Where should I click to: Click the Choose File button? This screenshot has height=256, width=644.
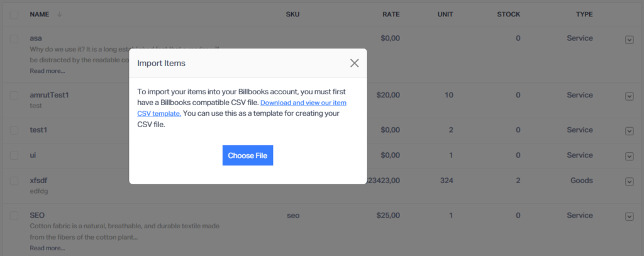[248, 155]
